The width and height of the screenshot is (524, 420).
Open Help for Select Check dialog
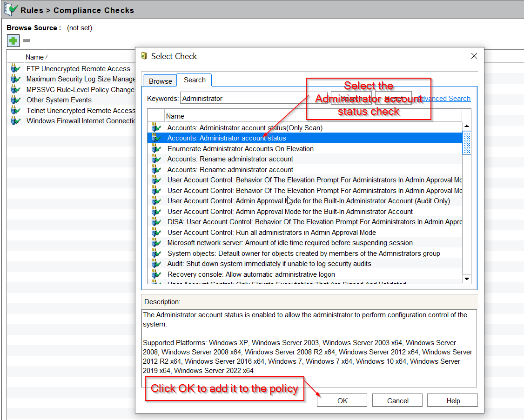pyautogui.click(x=452, y=400)
